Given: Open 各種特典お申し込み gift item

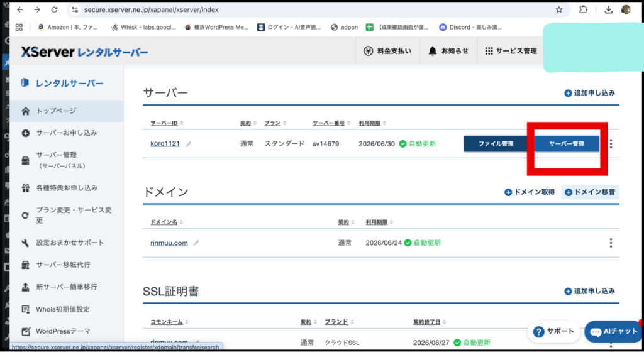Looking at the screenshot, I should pyautogui.click(x=66, y=188).
